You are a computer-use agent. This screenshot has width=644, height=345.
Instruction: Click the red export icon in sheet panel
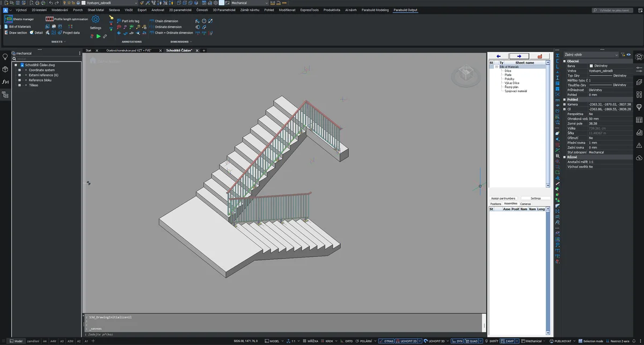pyautogui.click(x=539, y=56)
